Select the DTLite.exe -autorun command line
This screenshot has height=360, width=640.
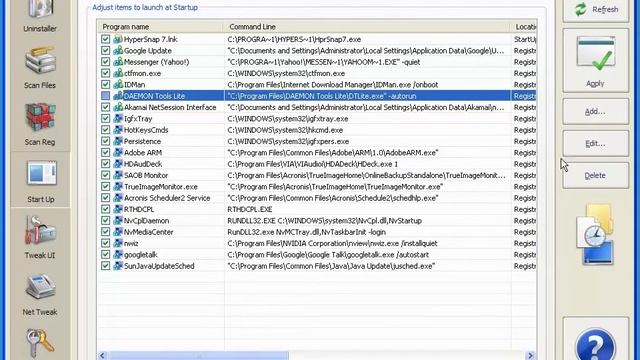[322, 96]
